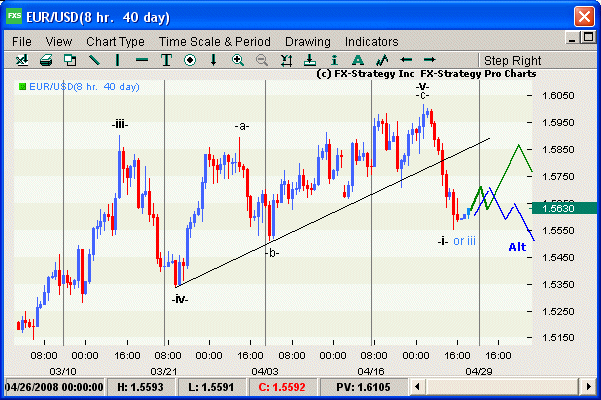Open the Drawing menu
The image size is (601, 400).
pyautogui.click(x=308, y=41)
